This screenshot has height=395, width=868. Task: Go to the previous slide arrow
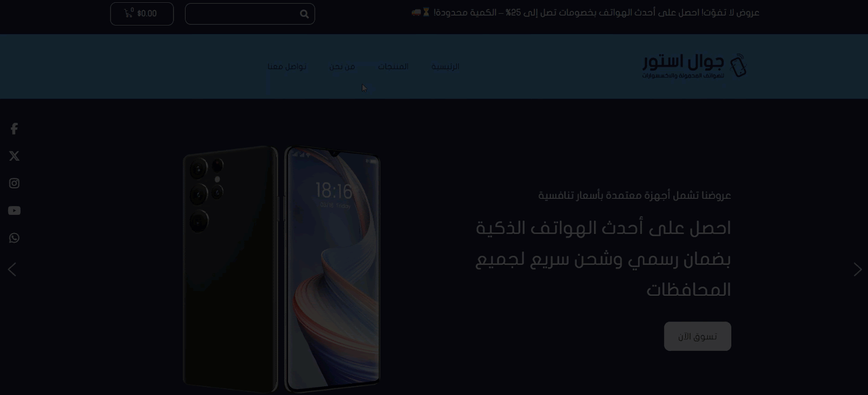click(12, 269)
